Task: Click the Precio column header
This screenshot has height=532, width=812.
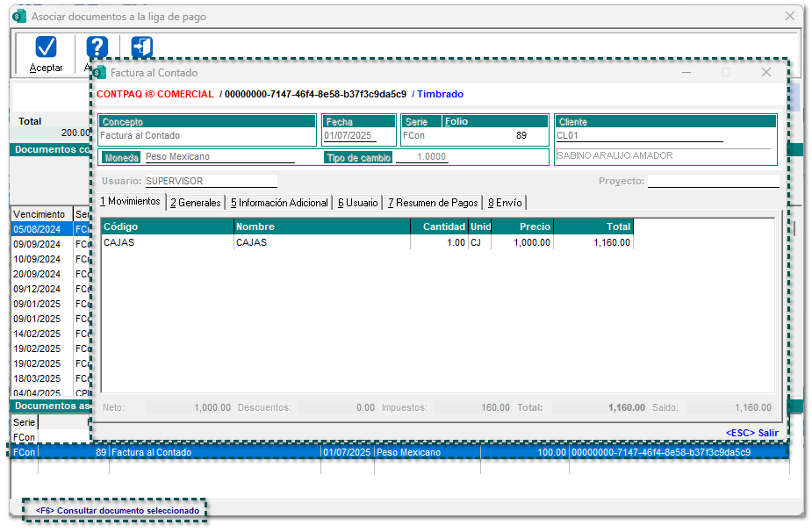Action: 522,226
